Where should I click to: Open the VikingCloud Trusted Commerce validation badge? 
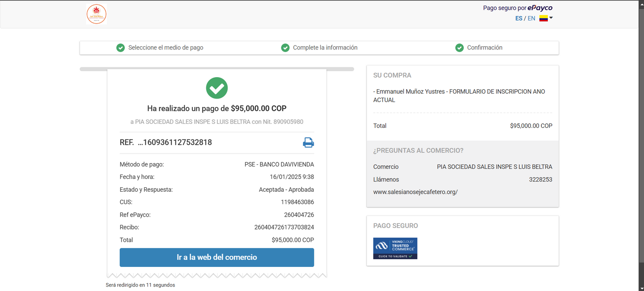click(x=395, y=248)
